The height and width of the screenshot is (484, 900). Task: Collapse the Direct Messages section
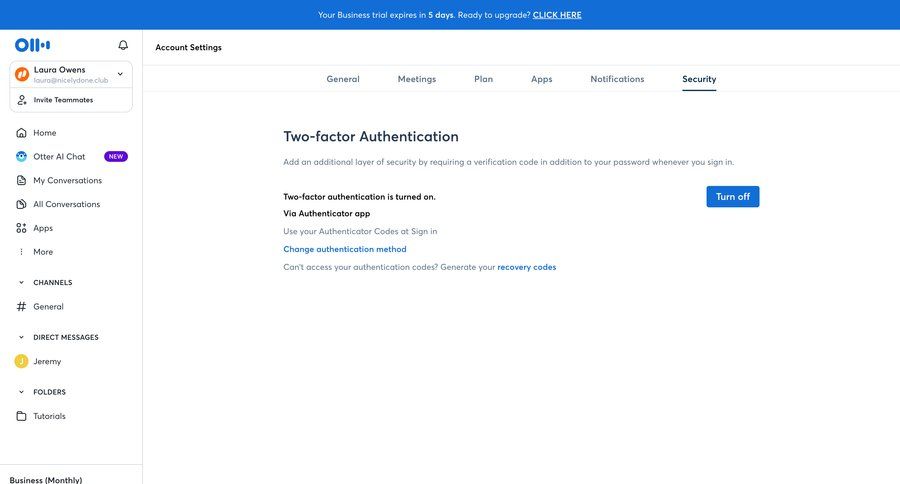tap(21, 338)
